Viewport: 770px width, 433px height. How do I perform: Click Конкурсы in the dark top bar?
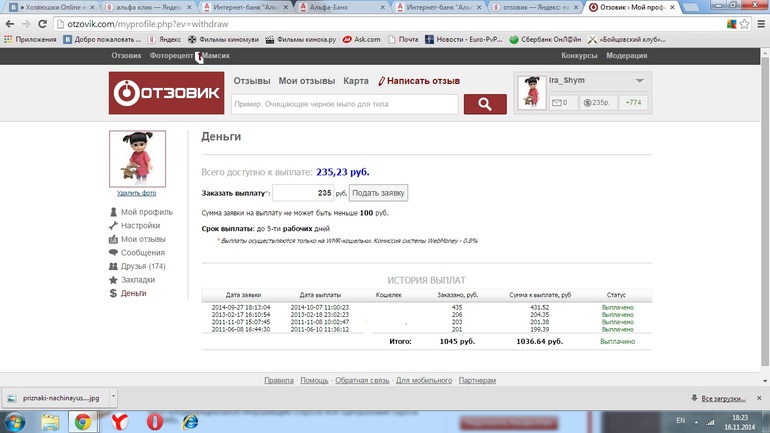[579, 55]
